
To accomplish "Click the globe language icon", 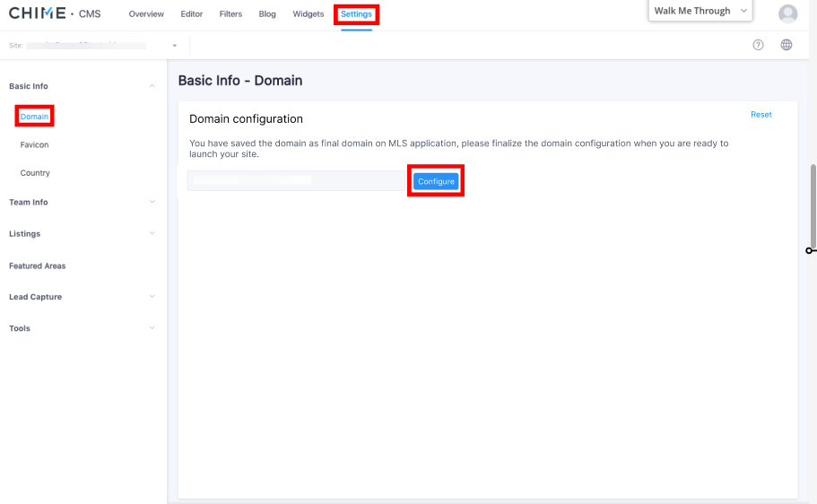I will 787,45.
